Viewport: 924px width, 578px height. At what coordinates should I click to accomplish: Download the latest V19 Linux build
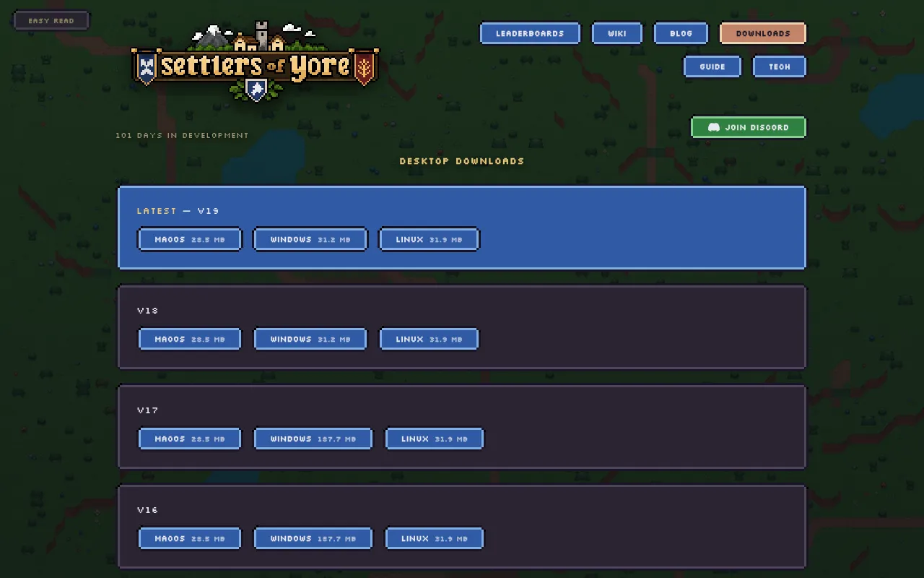[x=429, y=239]
